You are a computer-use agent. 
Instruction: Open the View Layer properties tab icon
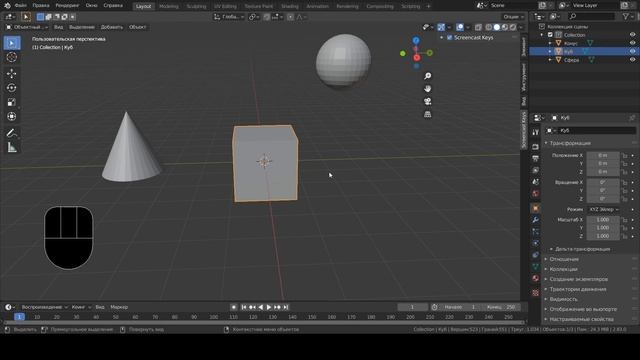[x=536, y=170]
